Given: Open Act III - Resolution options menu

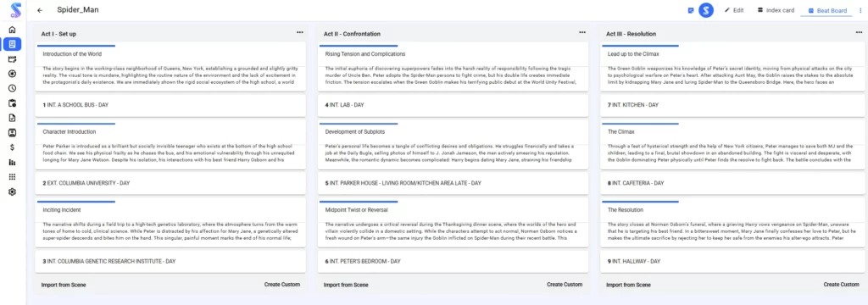Looking at the screenshot, I should pyautogui.click(x=860, y=32).
